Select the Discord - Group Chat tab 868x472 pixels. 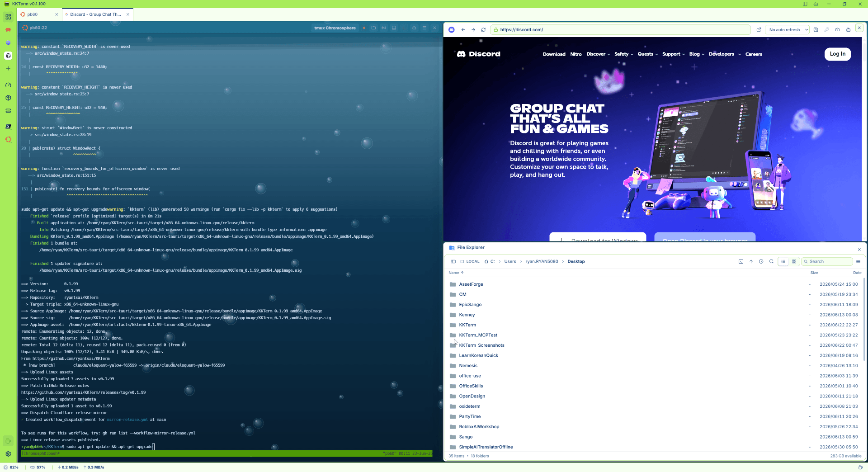pyautogui.click(x=97, y=14)
